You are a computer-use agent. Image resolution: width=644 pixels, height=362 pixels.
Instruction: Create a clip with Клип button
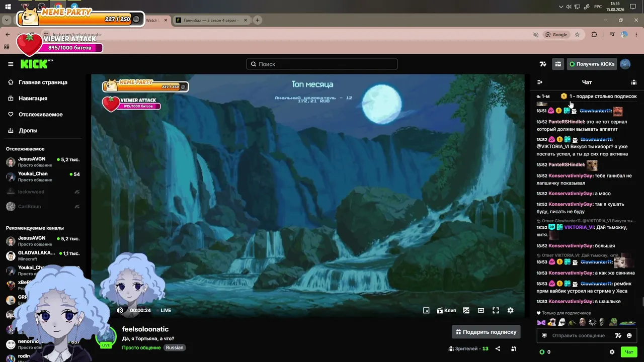[x=446, y=310]
